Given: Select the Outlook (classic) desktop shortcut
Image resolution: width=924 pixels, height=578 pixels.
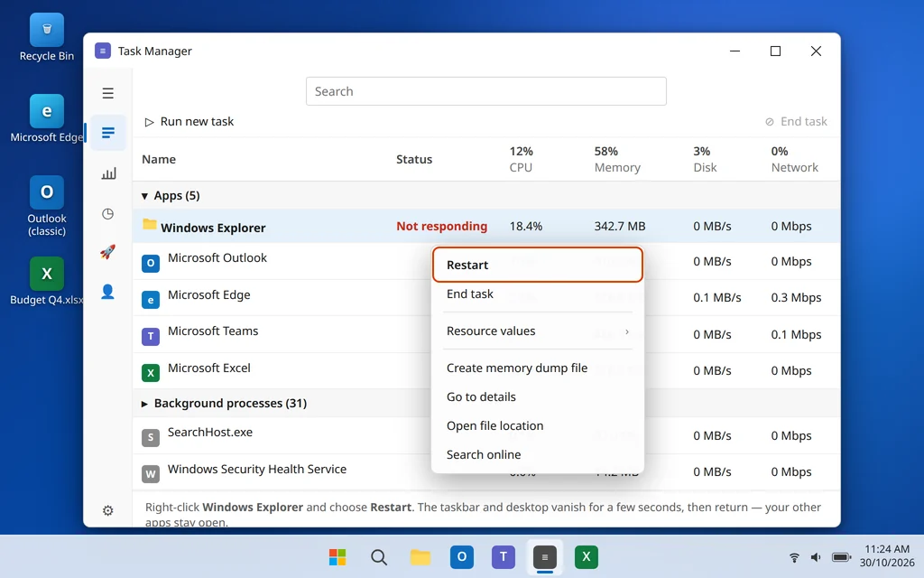Looking at the screenshot, I should pyautogui.click(x=47, y=207).
